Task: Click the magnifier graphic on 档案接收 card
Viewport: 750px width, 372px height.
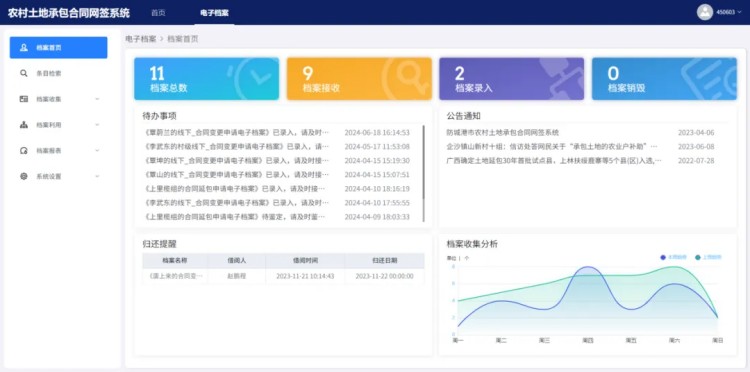Action: (x=408, y=76)
